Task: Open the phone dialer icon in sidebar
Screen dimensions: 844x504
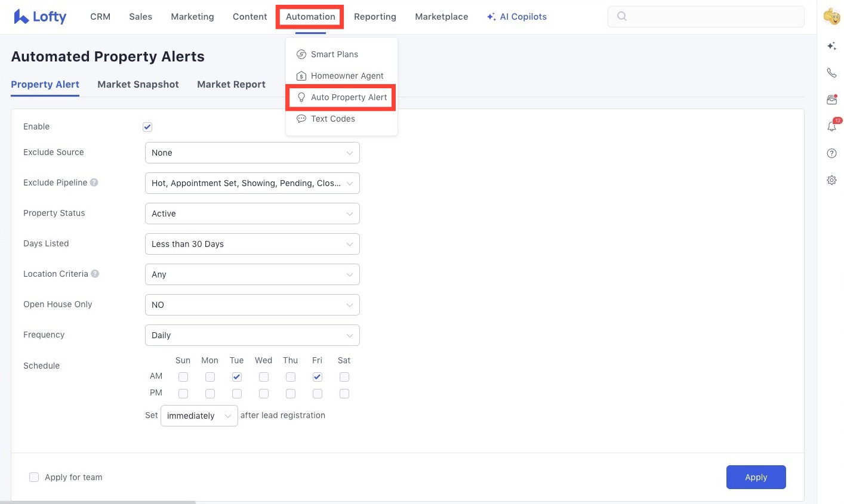Action: [831, 73]
